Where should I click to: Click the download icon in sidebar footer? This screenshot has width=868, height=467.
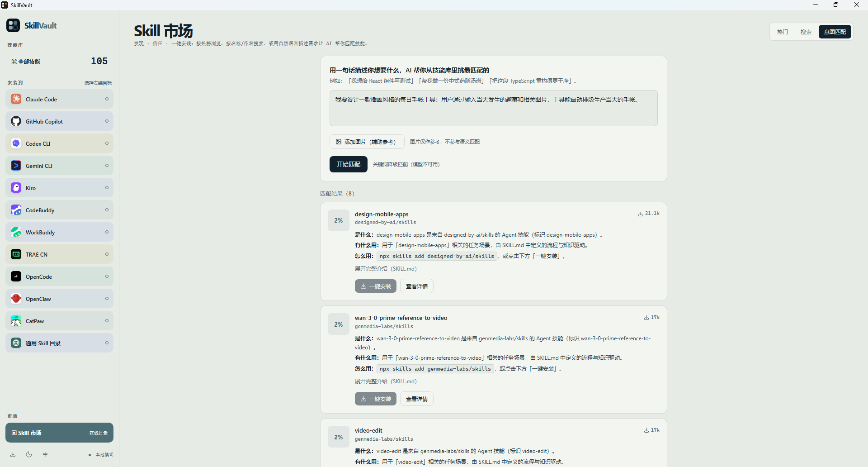point(13,454)
